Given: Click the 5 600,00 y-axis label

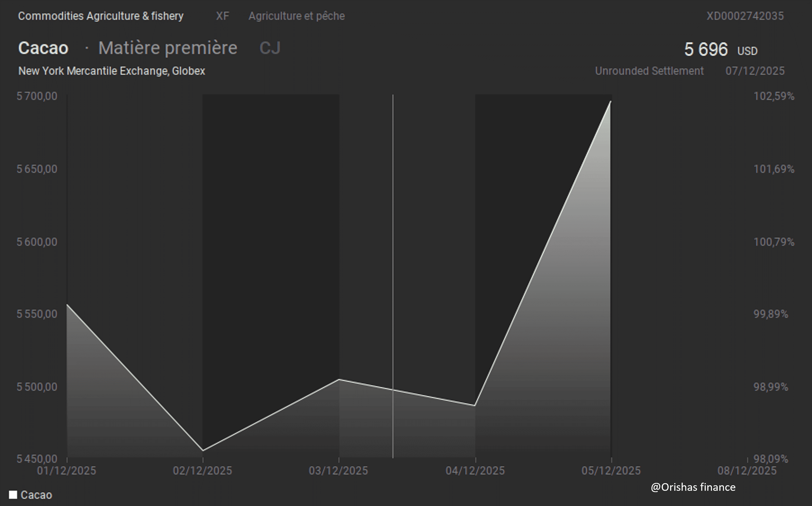Looking at the screenshot, I should click(x=37, y=242).
